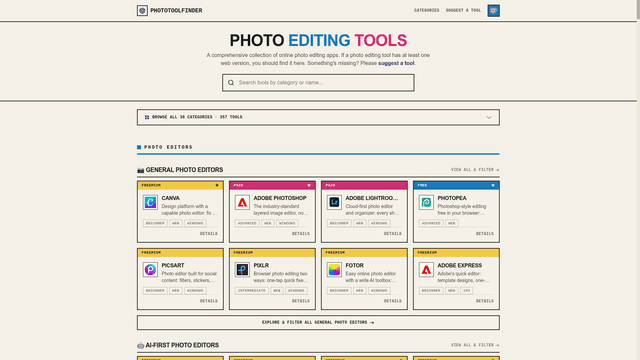Click the PHOTOTOOLFINDER site title
640x360 pixels.
pyautogui.click(x=176, y=11)
